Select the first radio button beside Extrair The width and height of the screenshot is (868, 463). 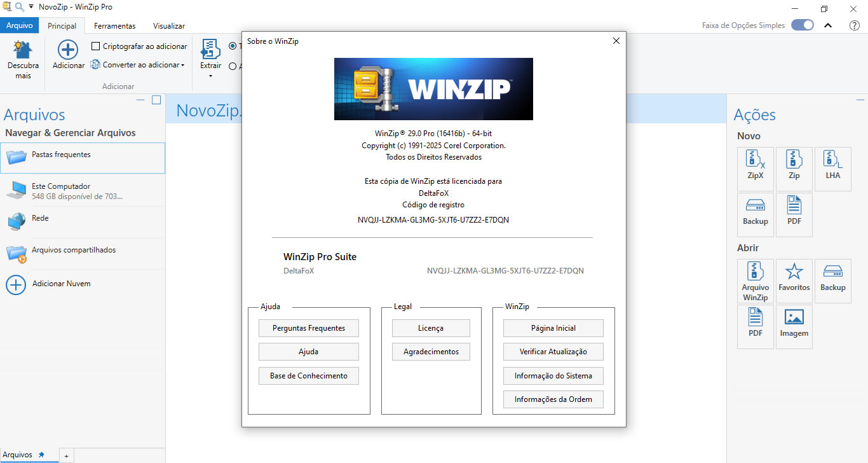[x=233, y=46]
